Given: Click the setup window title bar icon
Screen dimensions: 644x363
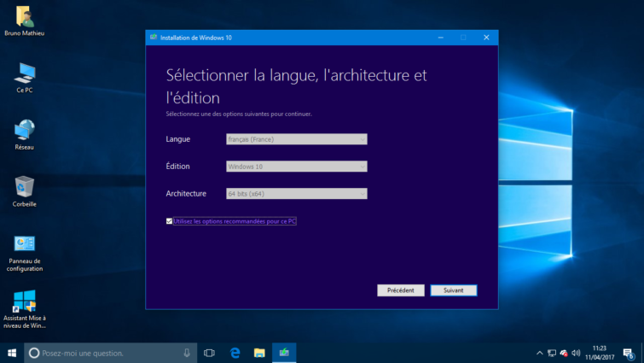Looking at the screenshot, I should tap(154, 38).
